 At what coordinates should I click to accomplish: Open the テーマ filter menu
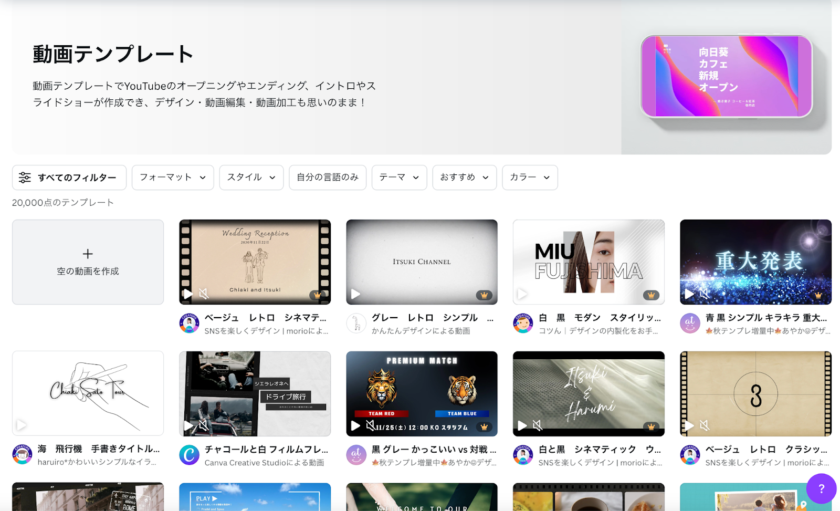399,178
